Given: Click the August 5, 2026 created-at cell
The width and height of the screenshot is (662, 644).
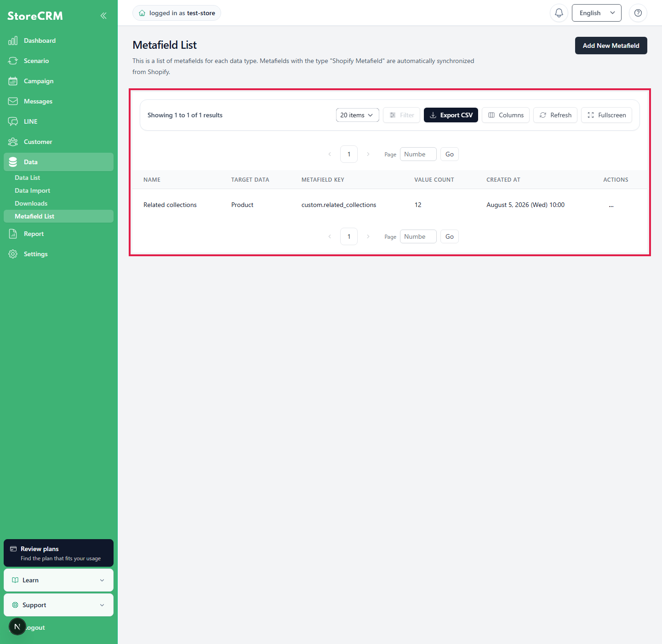Looking at the screenshot, I should point(525,205).
